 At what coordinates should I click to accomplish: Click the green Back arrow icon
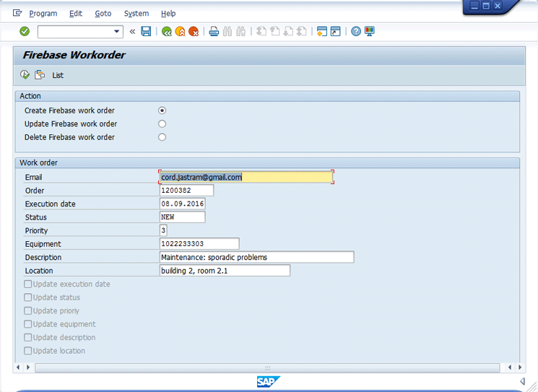(167, 31)
